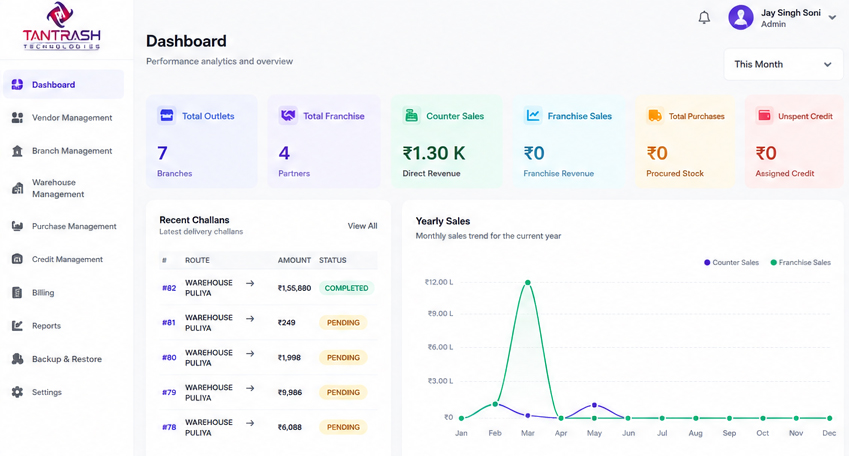Click the May Counter Sales data point

(x=595, y=405)
